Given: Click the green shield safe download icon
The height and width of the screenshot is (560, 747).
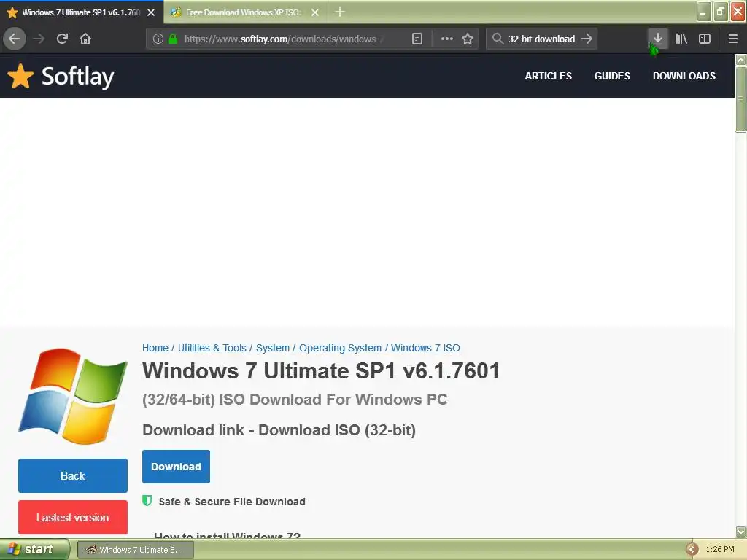Looking at the screenshot, I should [147, 500].
